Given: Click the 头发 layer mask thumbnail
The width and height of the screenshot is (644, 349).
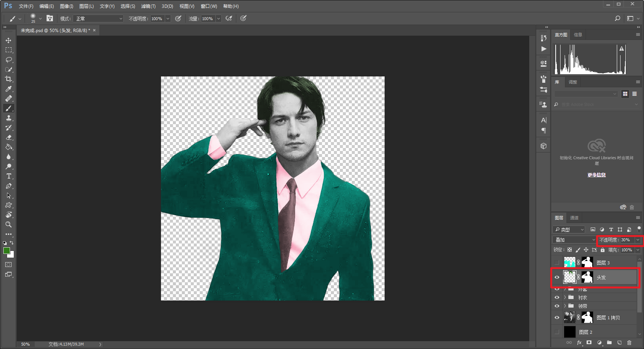Looking at the screenshot, I should [587, 277].
